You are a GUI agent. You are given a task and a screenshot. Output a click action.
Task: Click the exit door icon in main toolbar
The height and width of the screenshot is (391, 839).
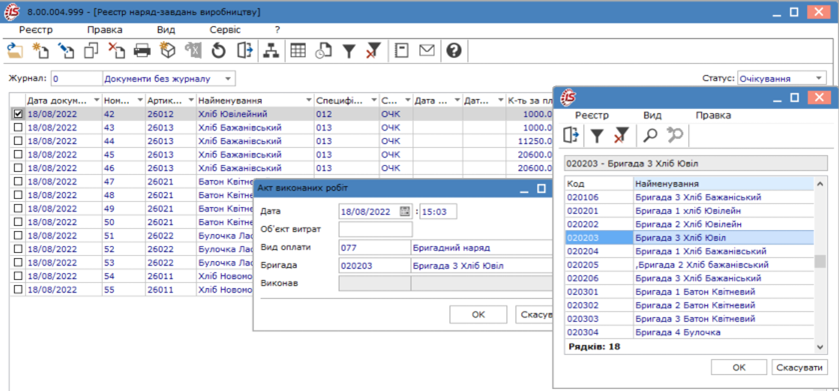(x=245, y=51)
